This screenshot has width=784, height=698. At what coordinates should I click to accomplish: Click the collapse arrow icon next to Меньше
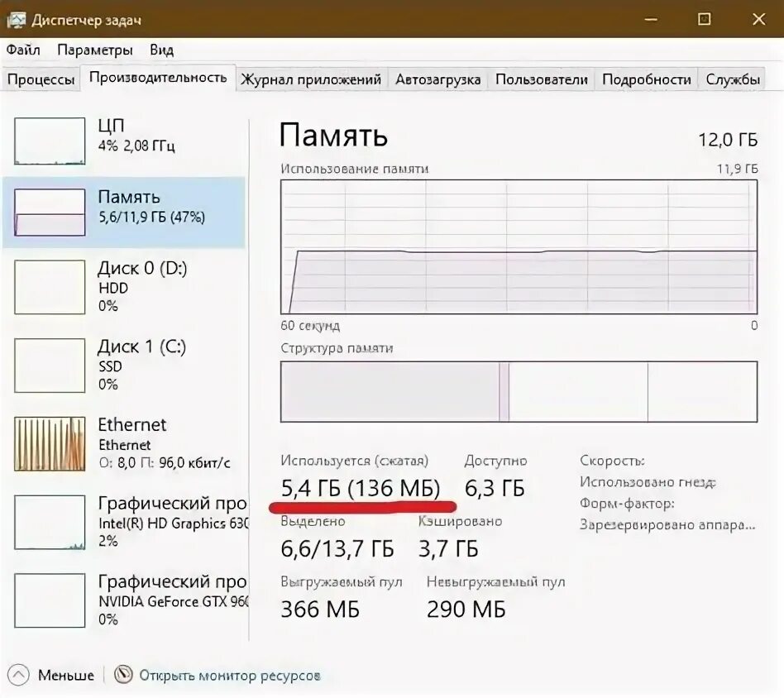coord(18,676)
